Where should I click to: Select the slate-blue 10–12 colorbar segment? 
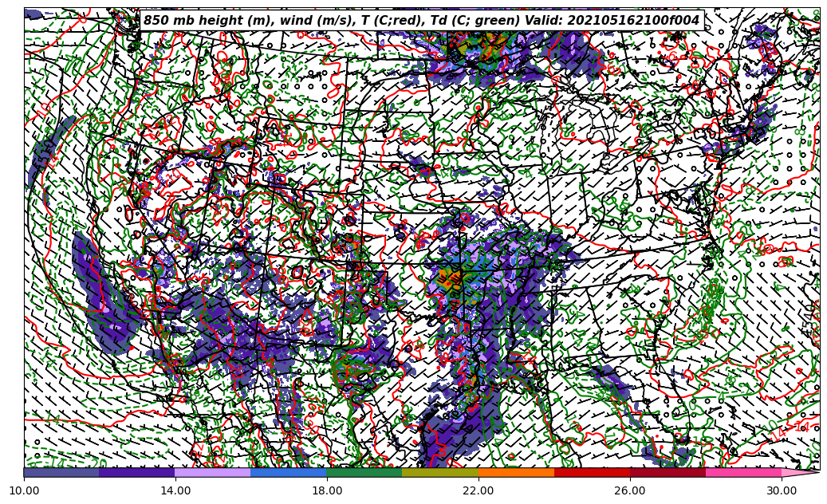coord(61,473)
